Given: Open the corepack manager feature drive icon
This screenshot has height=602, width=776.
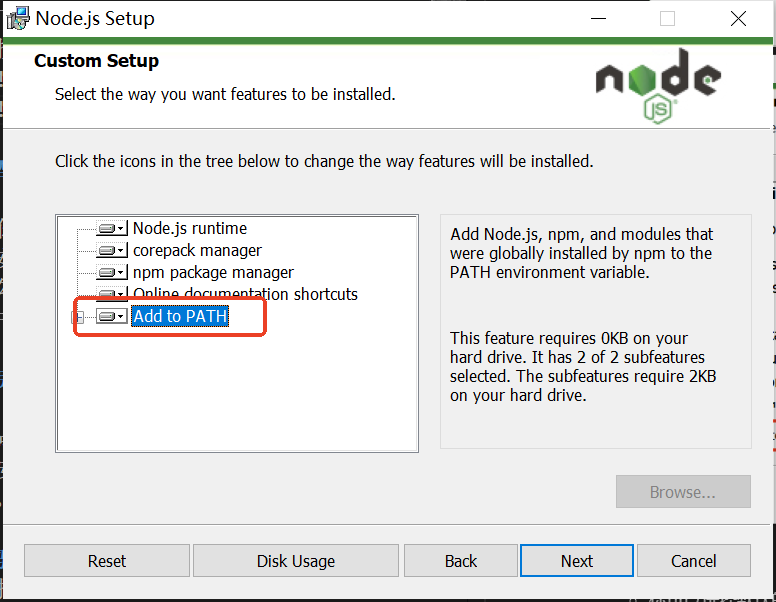Looking at the screenshot, I should 111,250.
